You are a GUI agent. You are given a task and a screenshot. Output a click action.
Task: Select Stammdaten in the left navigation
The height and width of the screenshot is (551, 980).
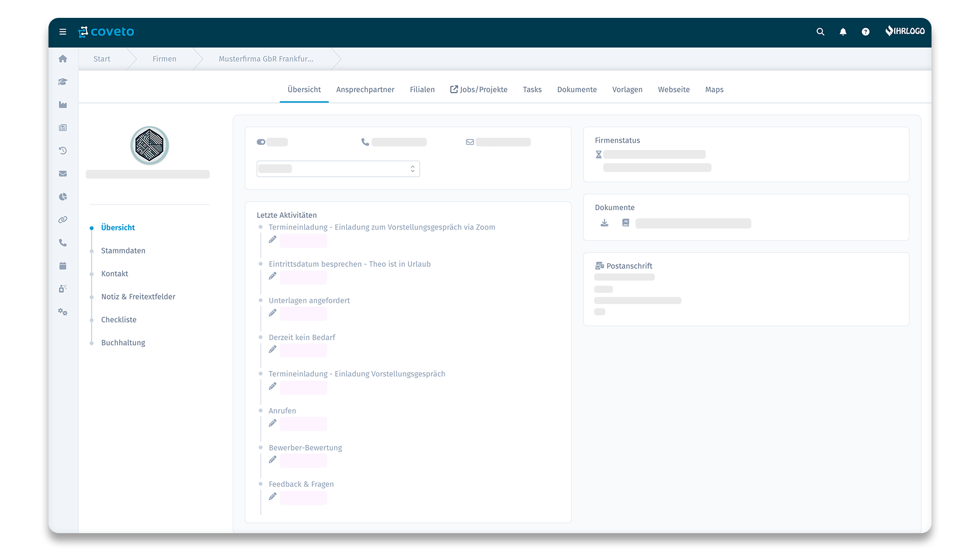click(x=123, y=251)
